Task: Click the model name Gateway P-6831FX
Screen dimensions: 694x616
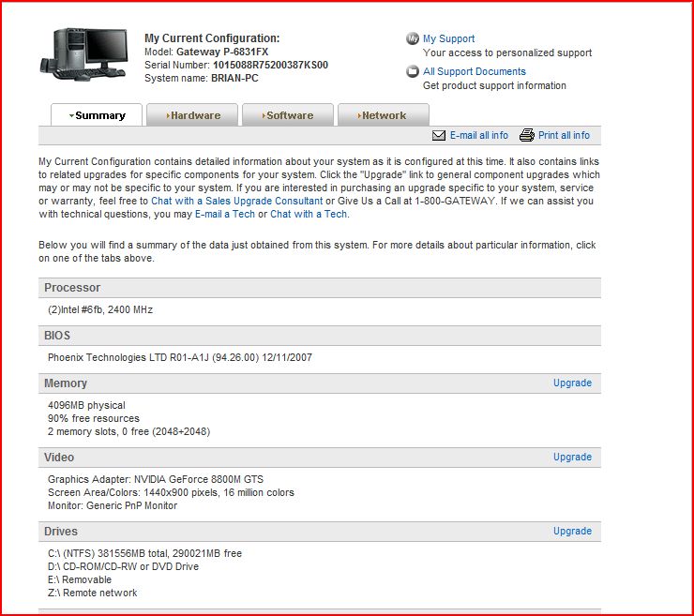Action: click(x=222, y=52)
